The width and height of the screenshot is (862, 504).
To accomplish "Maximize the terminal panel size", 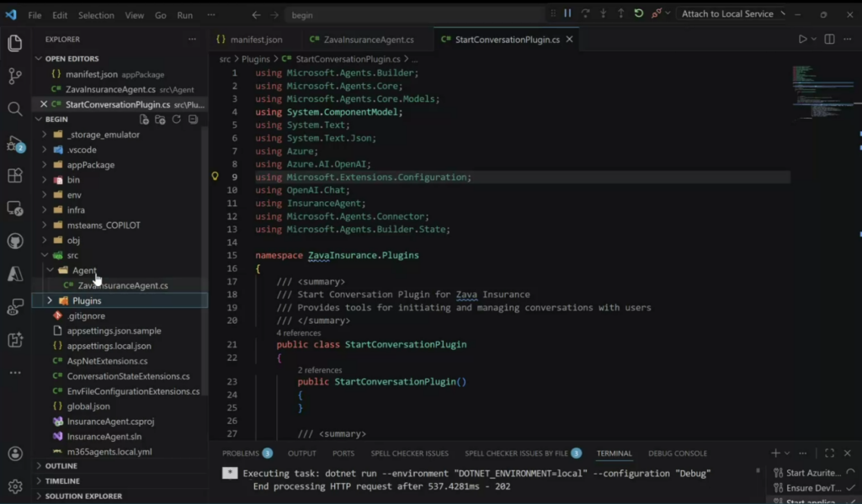I will [829, 453].
